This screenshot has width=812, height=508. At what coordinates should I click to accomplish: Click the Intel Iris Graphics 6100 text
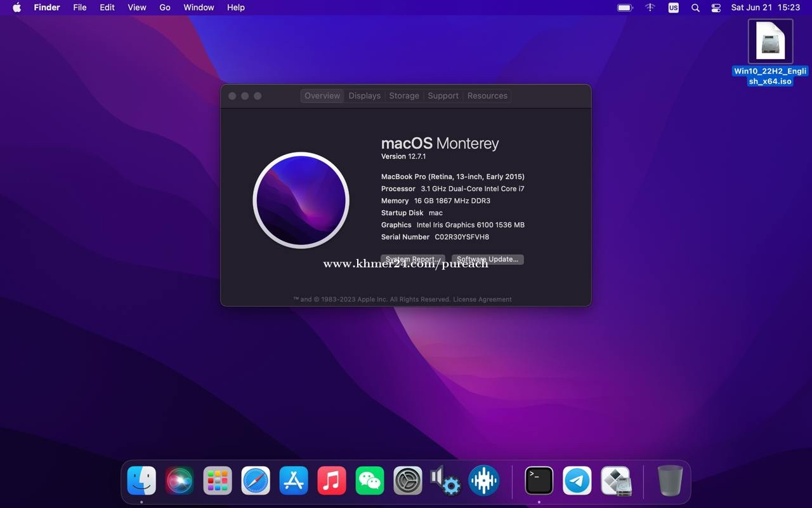471,225
